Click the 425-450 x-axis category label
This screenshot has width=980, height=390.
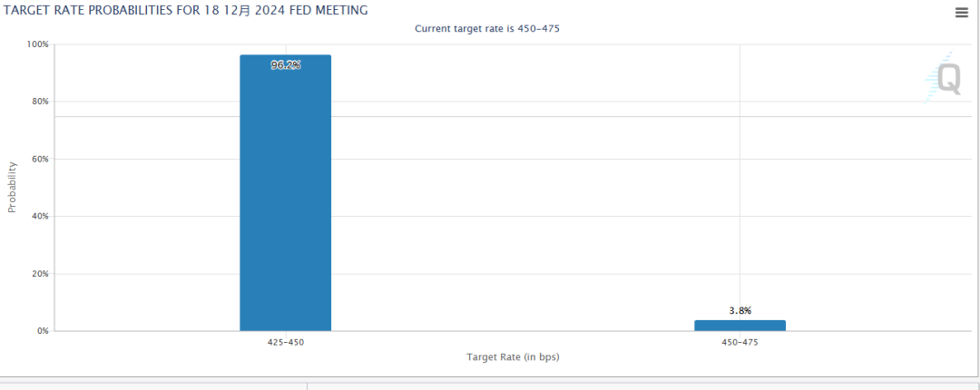285,343
